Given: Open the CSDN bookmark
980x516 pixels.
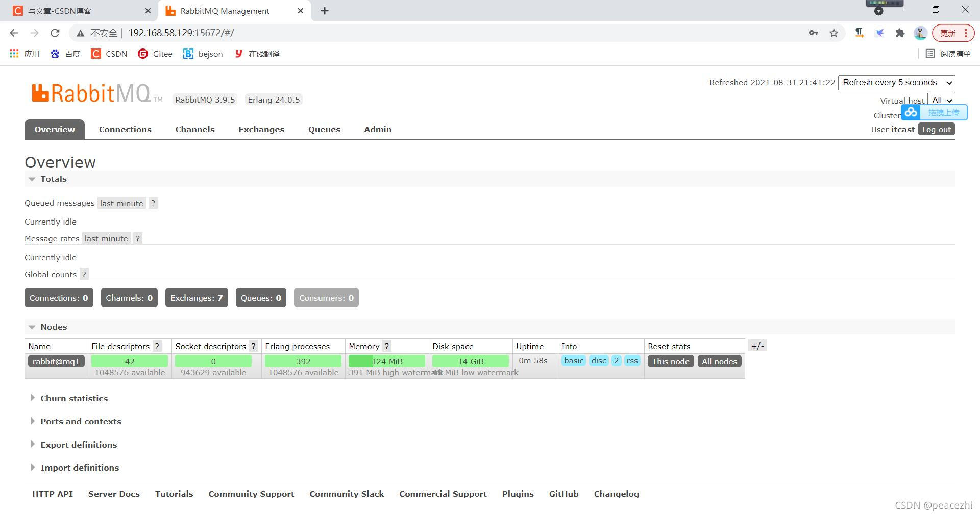Looking at the screenshot, I should coord(109,54).
